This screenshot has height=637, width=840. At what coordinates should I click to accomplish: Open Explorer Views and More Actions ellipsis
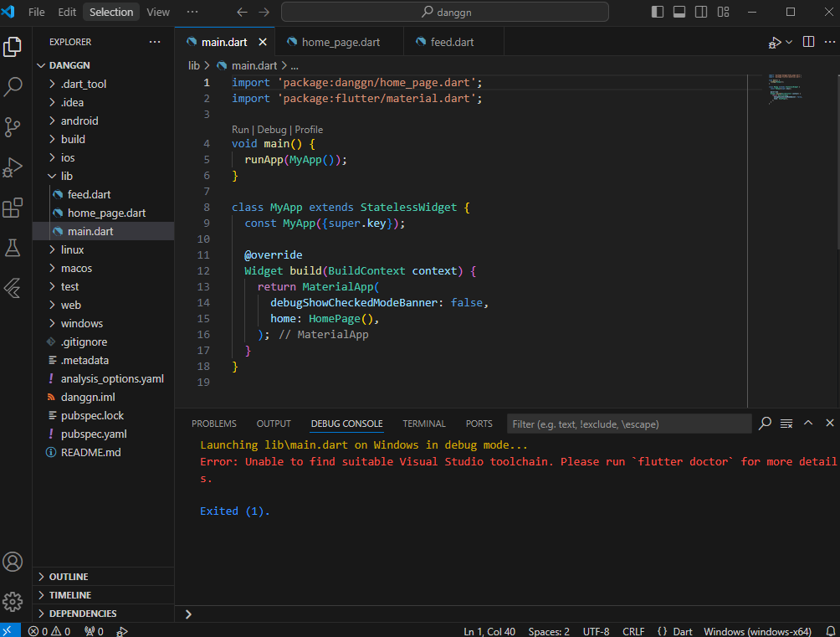pyautogui.click(x=155, y=42)
